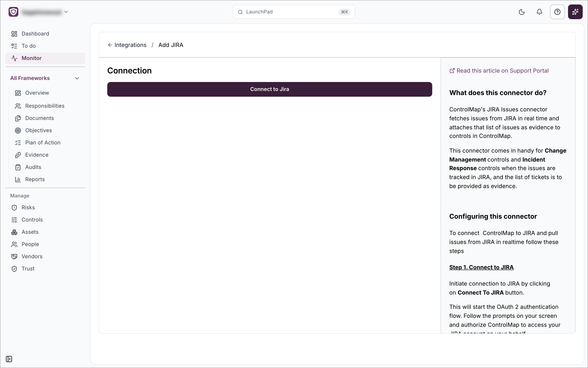Click the Vendors handshake icon
Image resolution: width=588 pixels, height=368 pixels.
[14, 256]
